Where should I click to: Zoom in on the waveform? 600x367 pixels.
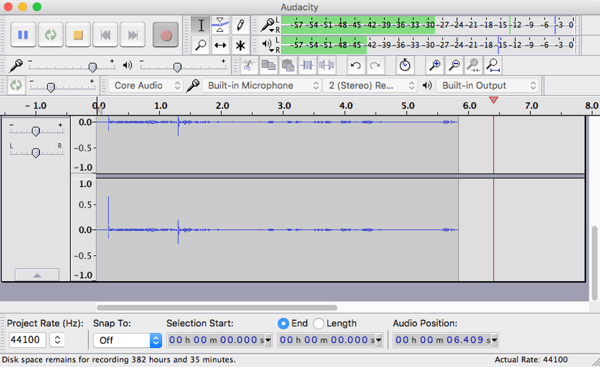coord(435,65)
